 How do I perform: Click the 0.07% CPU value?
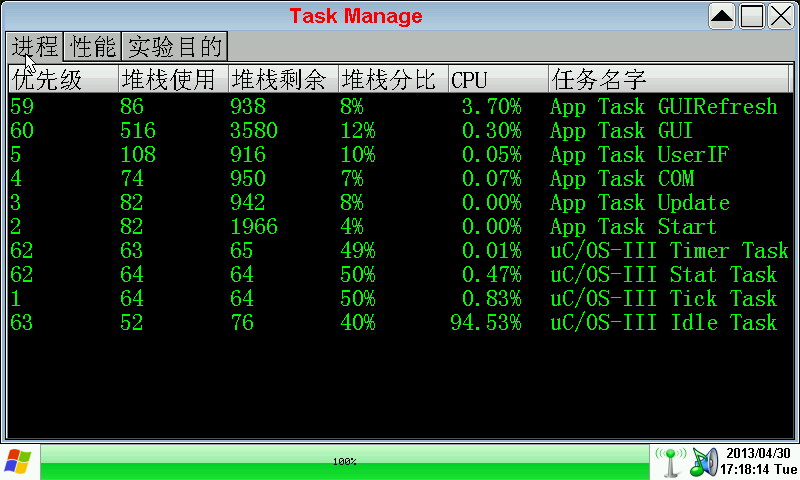(492, 179)
